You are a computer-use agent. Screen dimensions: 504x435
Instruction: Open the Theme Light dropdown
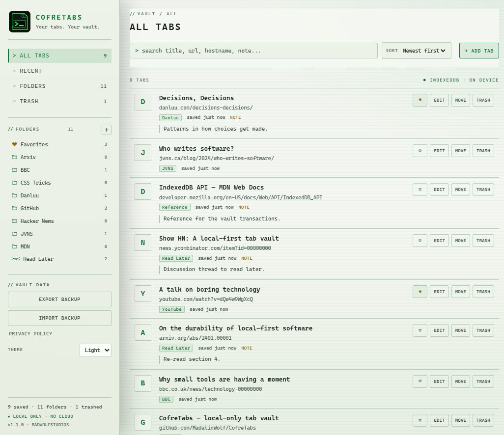95,350
